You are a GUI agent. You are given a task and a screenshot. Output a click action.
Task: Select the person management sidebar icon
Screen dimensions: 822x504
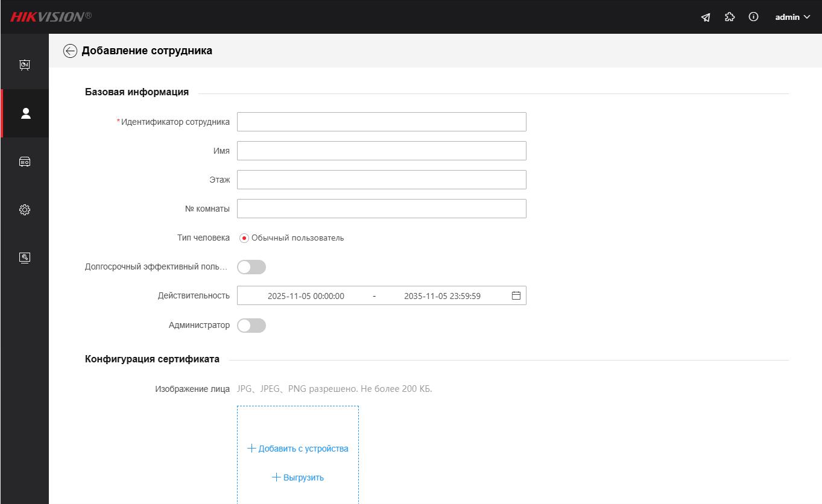pos(25,113)
